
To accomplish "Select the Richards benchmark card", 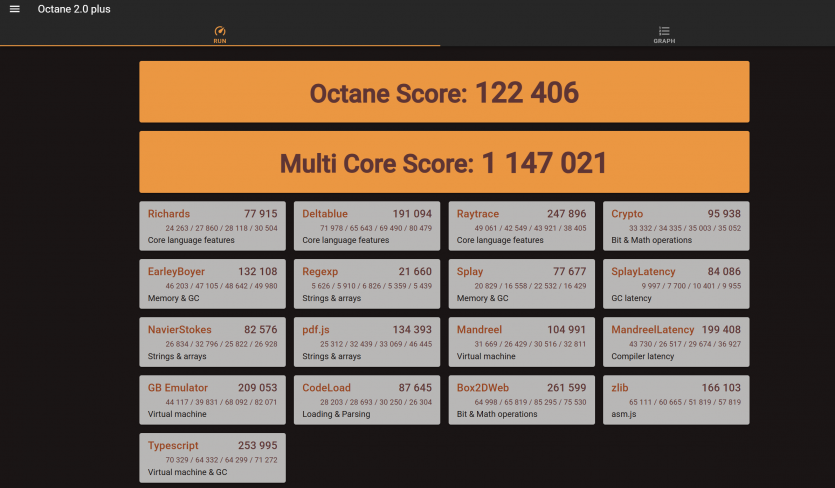I will click(212, 226).
